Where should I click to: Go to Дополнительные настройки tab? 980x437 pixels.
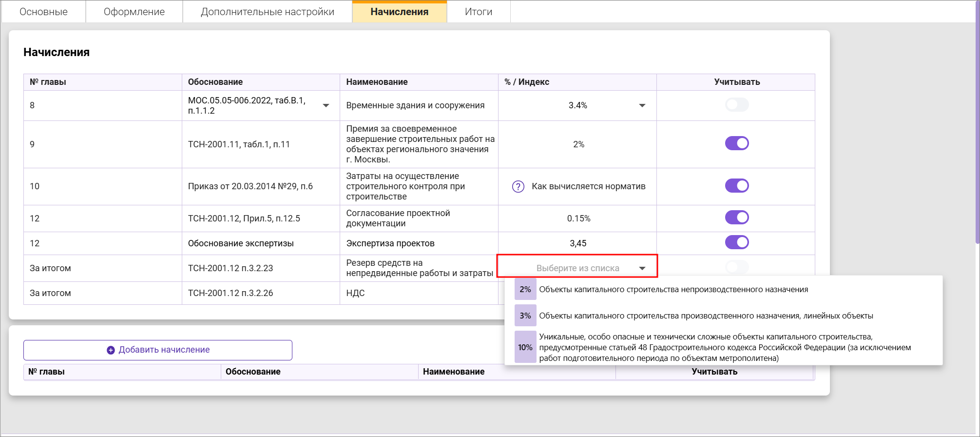coord(267,12)
